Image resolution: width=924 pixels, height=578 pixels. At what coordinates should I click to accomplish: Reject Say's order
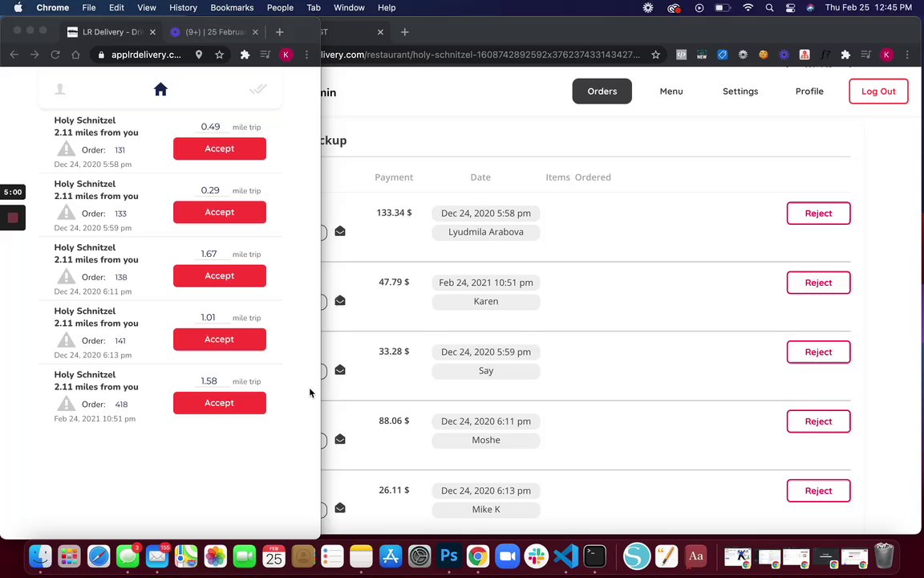coord(818,352)
